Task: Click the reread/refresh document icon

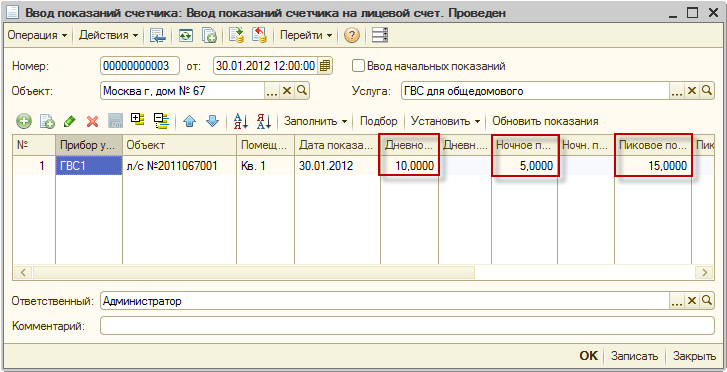Action: pyautogui.click(x=186, y=36)
